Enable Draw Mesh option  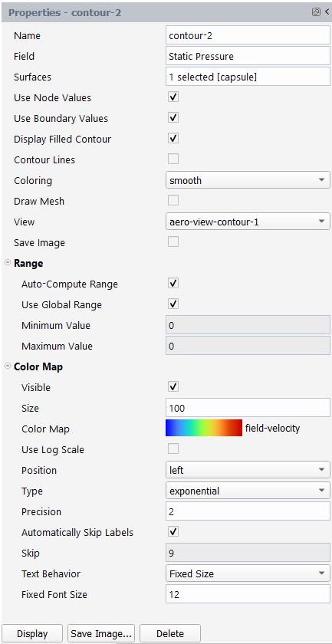173,200
